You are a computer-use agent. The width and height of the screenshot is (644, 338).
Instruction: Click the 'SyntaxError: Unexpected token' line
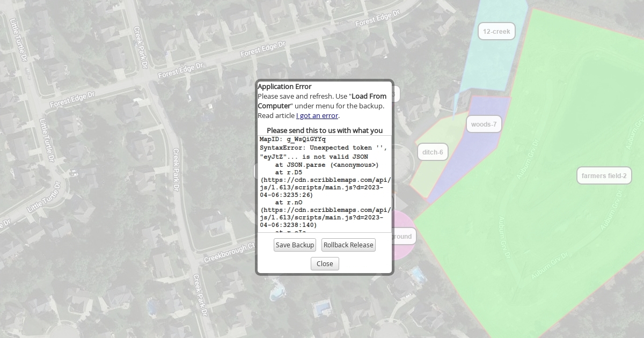pyautogui.click(x=323, y=148)
